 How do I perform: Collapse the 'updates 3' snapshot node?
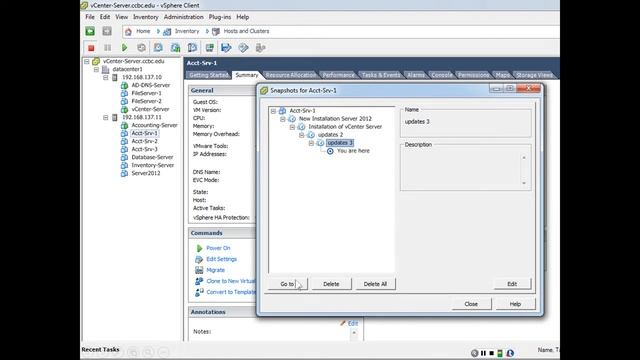click(311, 143)
